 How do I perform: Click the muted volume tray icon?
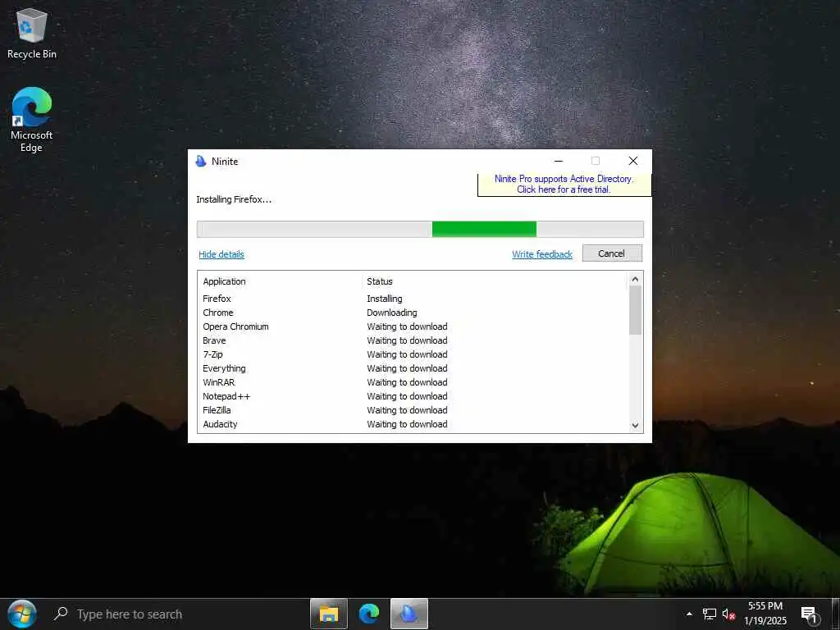(x=728, y=614)
